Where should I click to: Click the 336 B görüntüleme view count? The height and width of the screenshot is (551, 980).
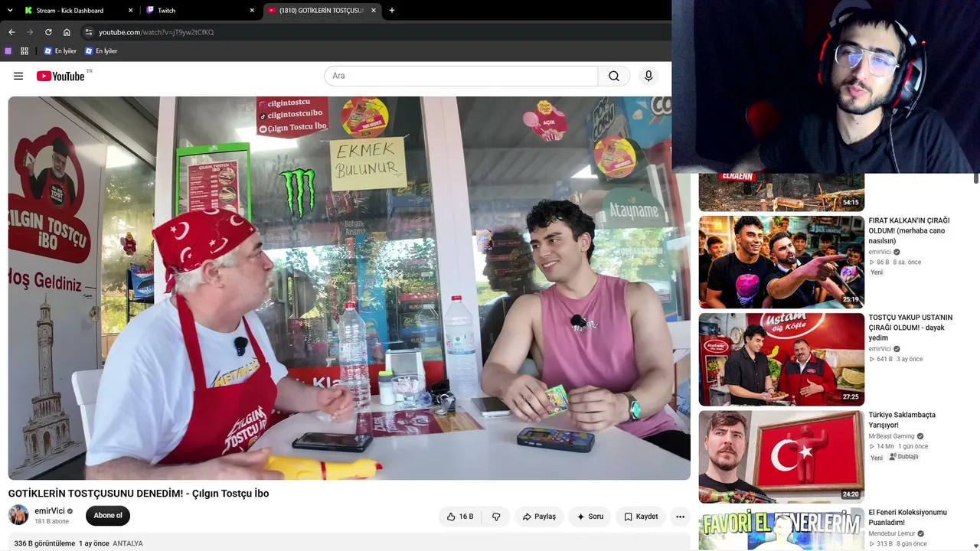tap(44, 543)
